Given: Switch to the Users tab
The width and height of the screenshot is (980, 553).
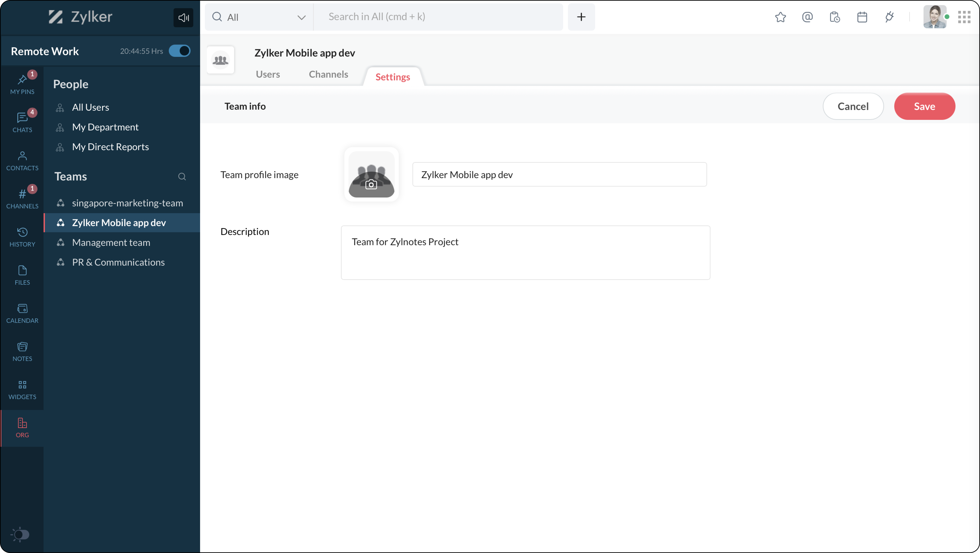Looking at the screenshot, I should pos(267,74).
